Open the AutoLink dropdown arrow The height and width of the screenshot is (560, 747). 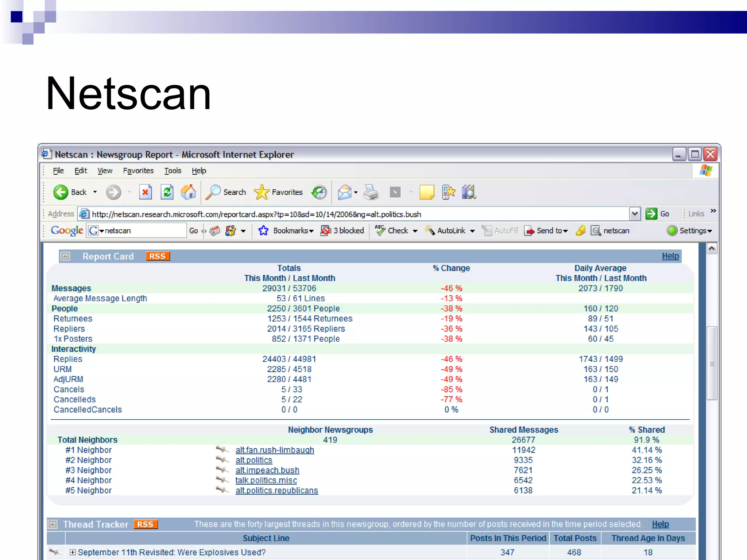[x=472, y=231]
